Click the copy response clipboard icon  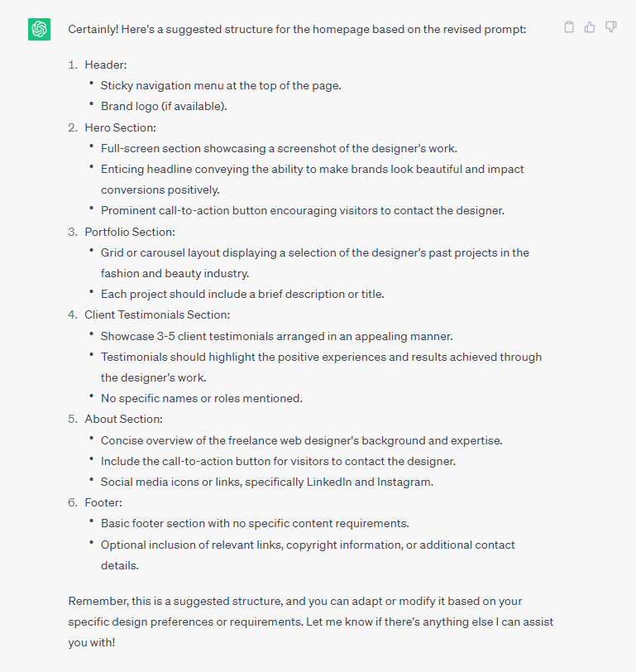pyautogui.click(x=569, y=27)
